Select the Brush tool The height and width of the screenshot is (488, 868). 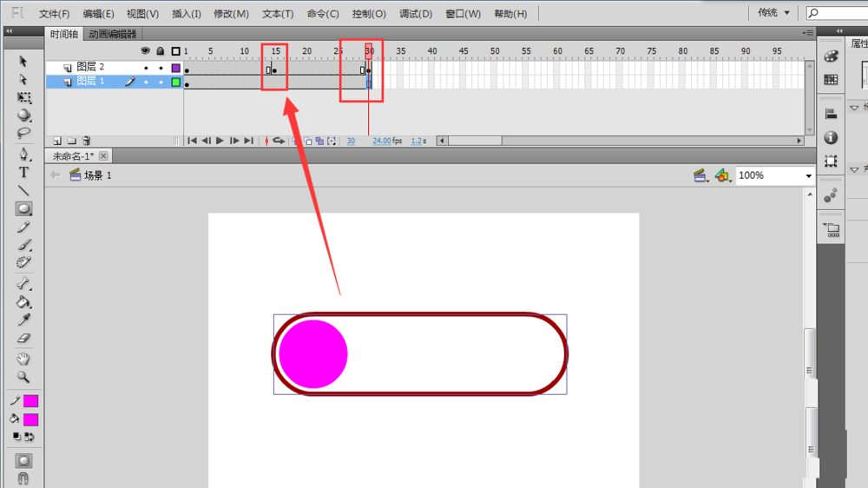point(23,245)
